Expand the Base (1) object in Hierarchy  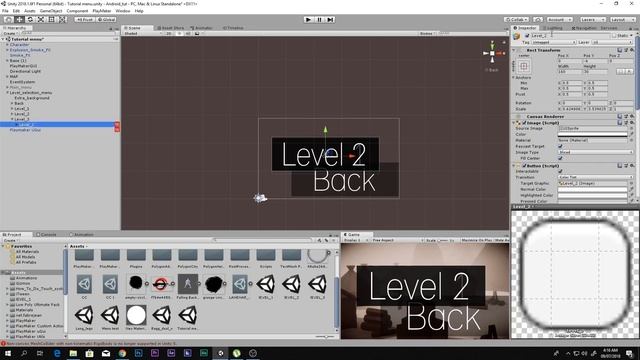(x=7, y=60)
